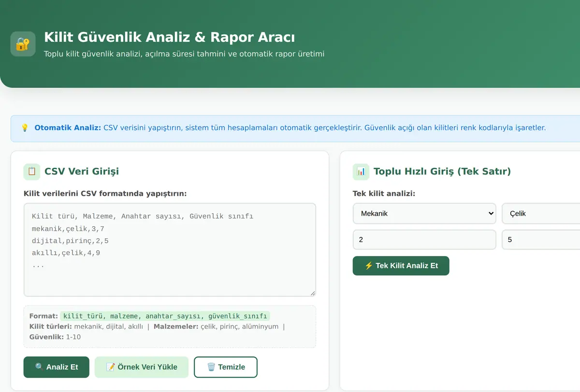The height and width of the screenshot is (392, 580).
Task: Select the security class field showing 5
Action: [x=541, y=240]
